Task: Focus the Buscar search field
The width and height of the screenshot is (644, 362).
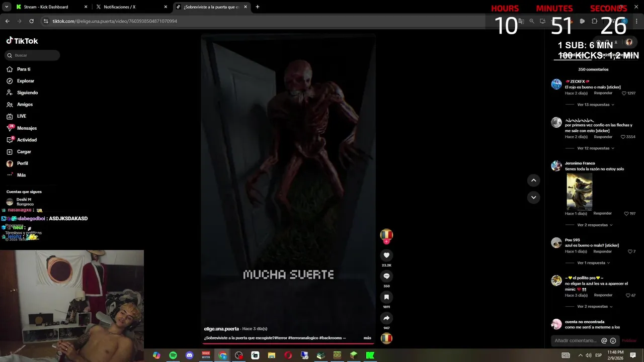Action: tap(33, 55)
